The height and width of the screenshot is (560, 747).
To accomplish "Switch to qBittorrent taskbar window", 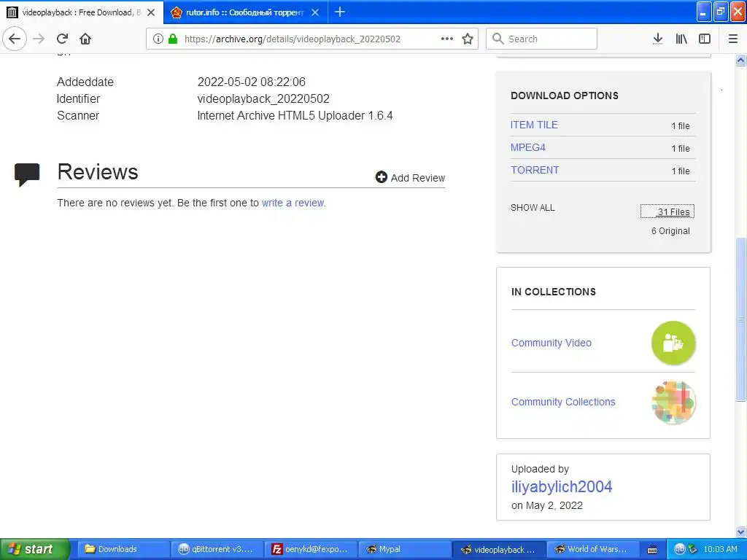I will pyautogui.click(x=217, y=549).
